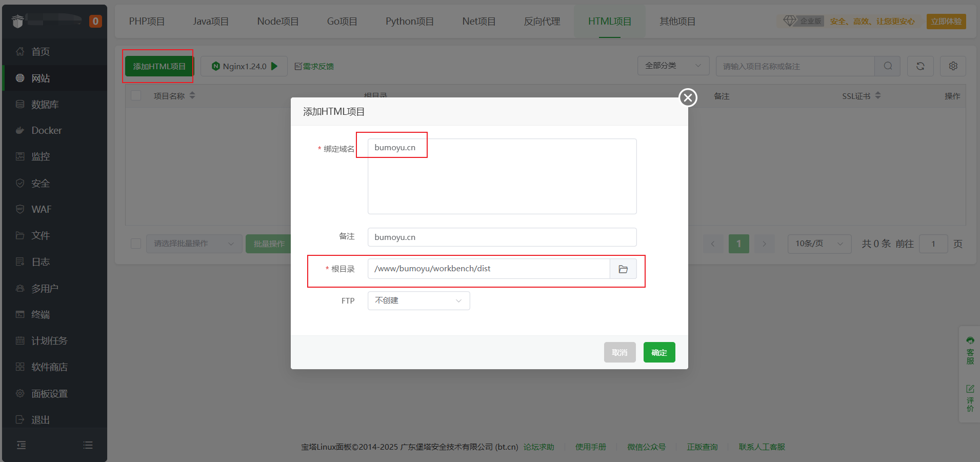The height and width of the screenshot is (462, 980).
Task: Click the 立即体验 button
Action: click(946, 21)
